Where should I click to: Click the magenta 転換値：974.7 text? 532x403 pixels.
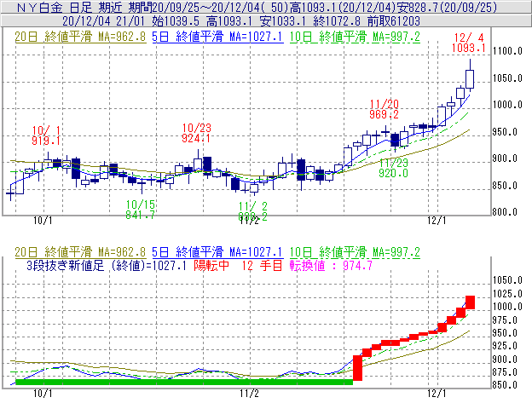pyautogui.click(x=331, y=265)
